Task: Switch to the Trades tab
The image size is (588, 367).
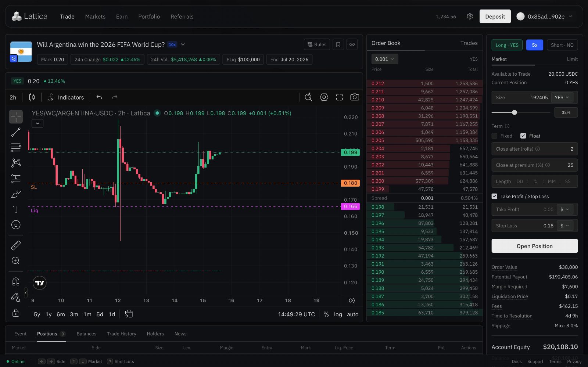Action: (469, 43)
